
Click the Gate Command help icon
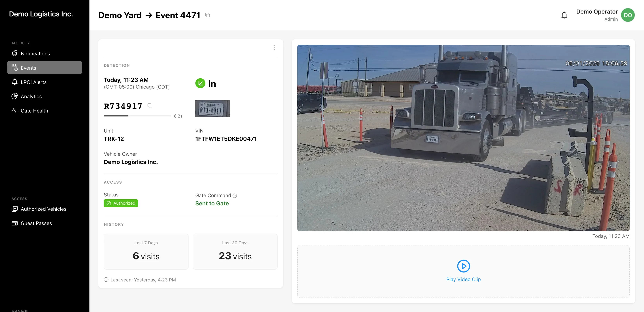[x=235, y=196]
